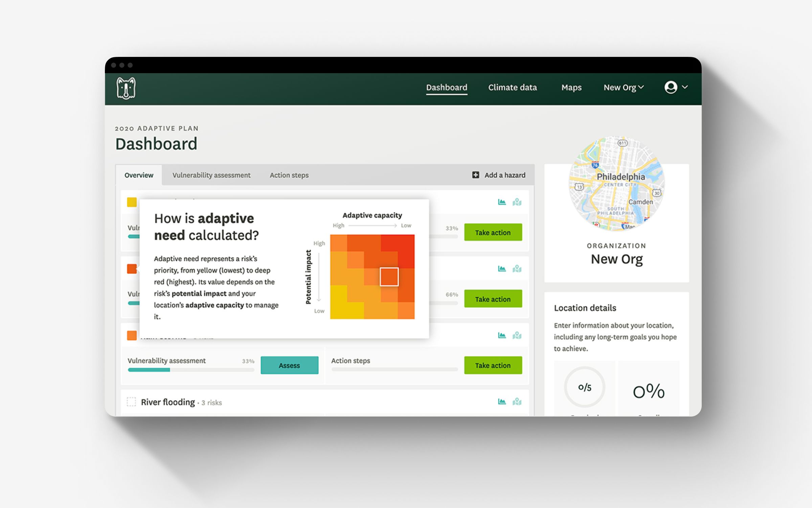Image resolution: width=812 pixels, height=508 pixels.
Task: Click vulnerability assessment 33% progress bar
Action: [x=191, y=370]
